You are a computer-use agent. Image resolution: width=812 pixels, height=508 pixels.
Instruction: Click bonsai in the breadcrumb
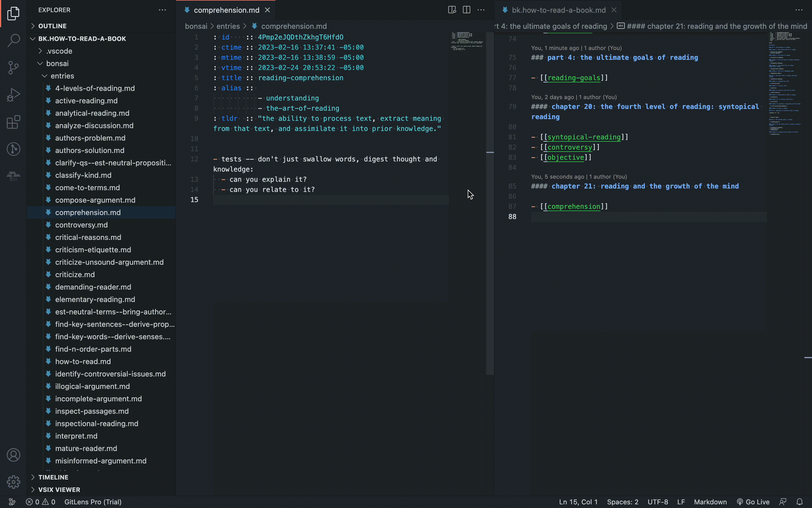[x=196, y=26]
